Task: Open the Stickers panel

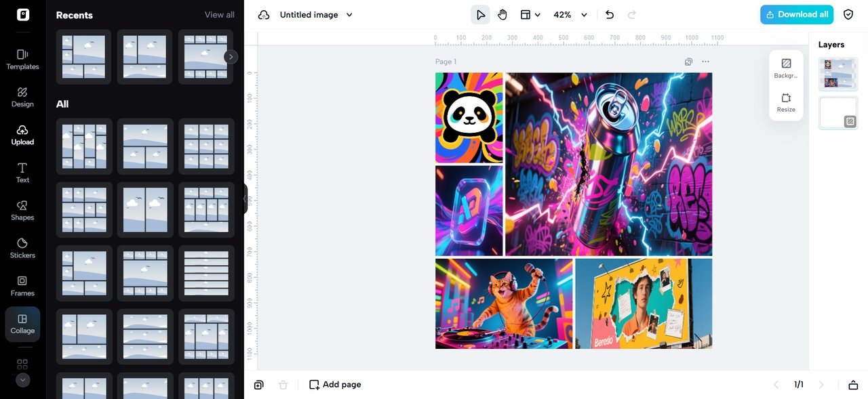Action: (22, 248)
